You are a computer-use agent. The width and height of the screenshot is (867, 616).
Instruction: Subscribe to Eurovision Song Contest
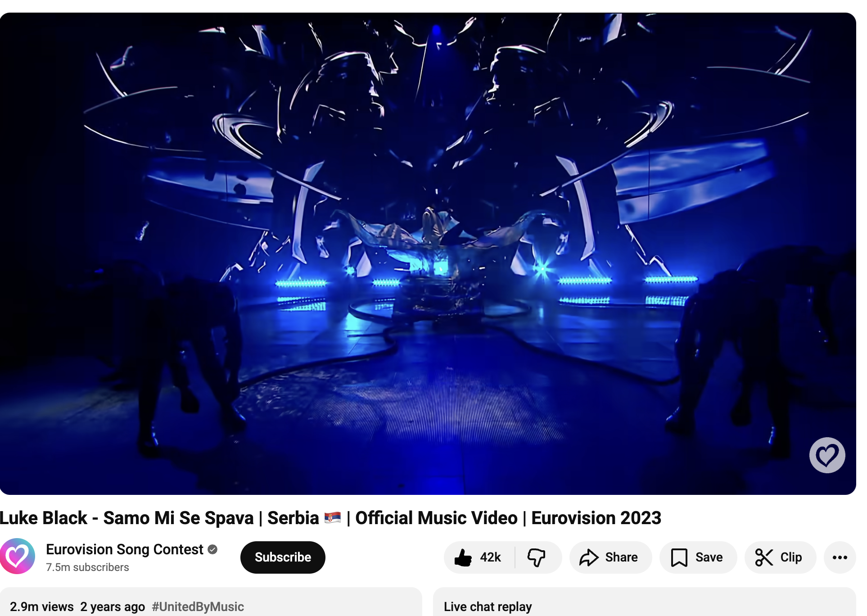tap(283, 557)
